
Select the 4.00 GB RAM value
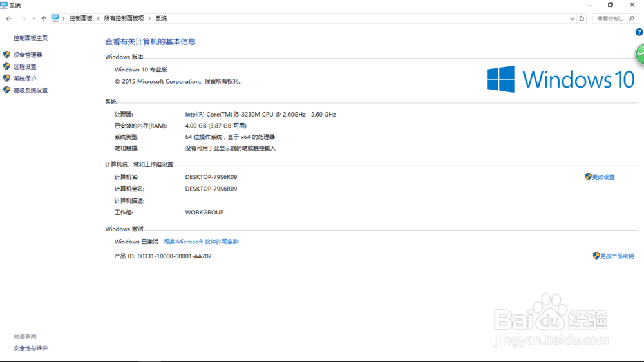216,126
